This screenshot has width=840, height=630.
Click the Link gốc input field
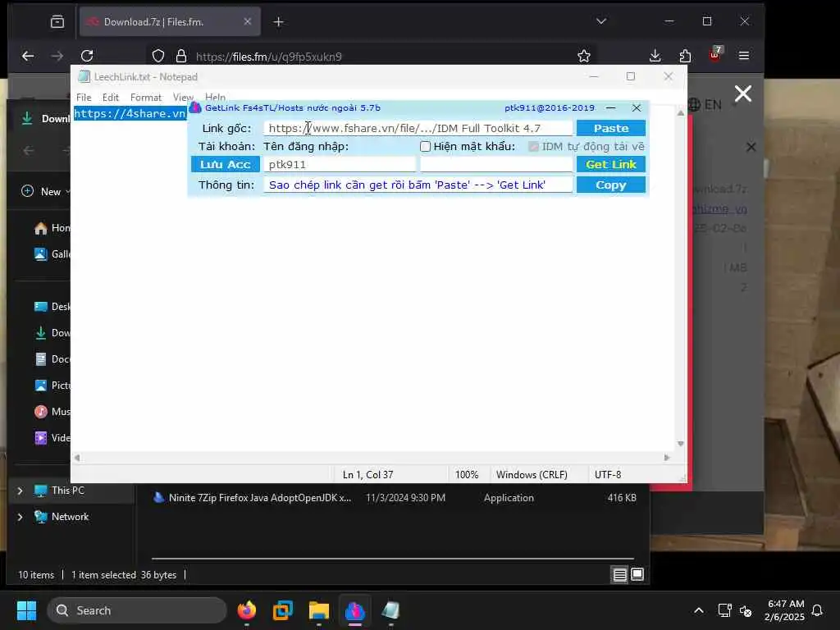tap(418, 128)
